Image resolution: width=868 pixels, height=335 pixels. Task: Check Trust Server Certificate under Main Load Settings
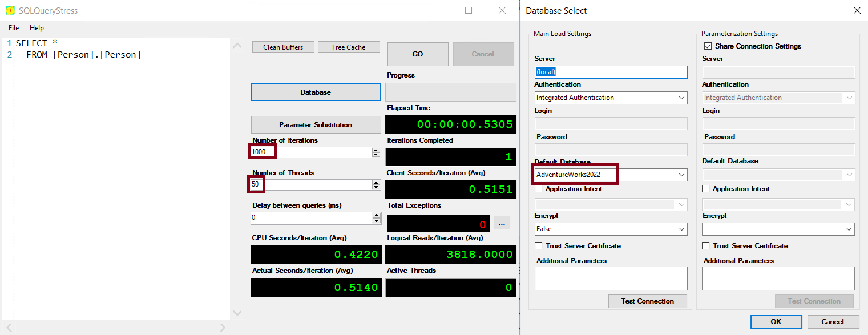[x=538, y=246]
